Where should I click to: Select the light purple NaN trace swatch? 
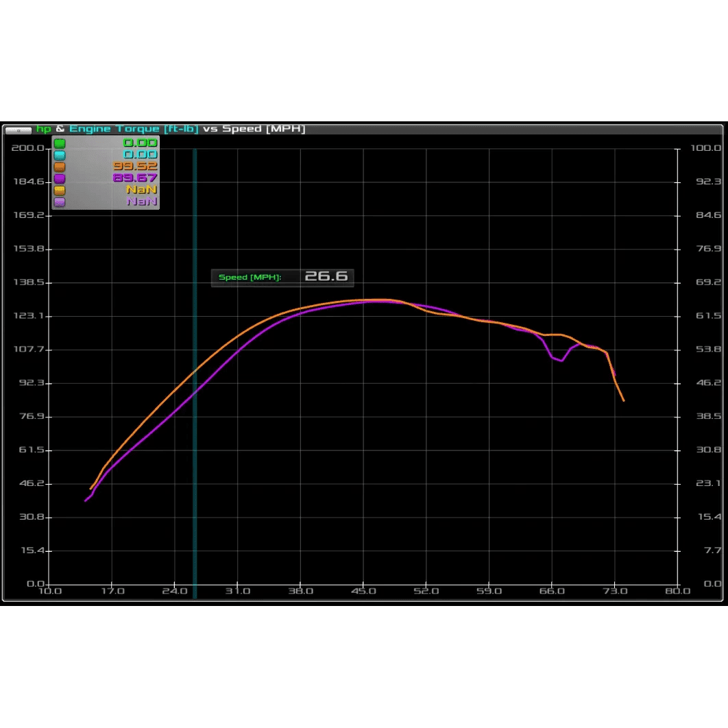[59, 201]
